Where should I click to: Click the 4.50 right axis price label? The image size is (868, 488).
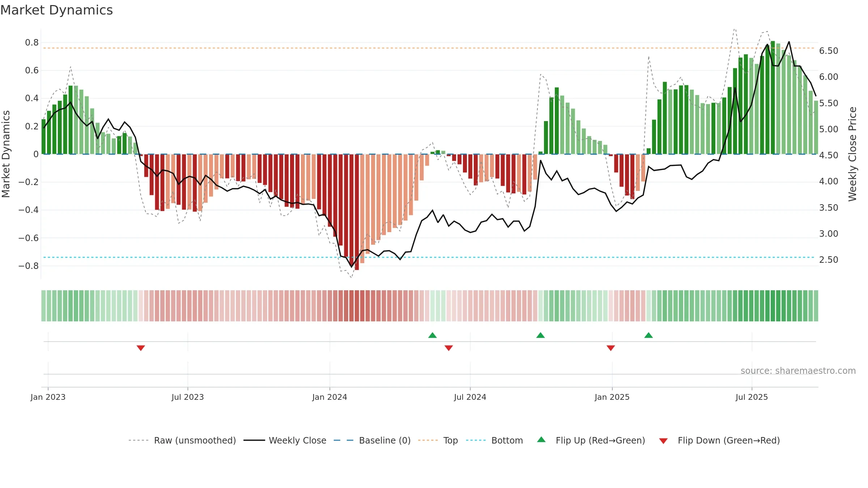pyautogui.click(x=829, y=155)
